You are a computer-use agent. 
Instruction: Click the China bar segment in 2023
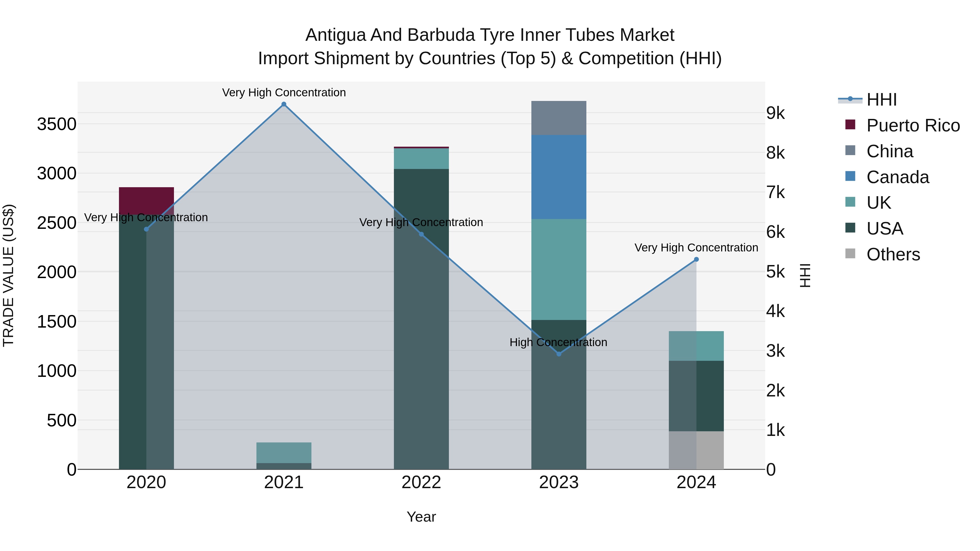click(559, 118)
